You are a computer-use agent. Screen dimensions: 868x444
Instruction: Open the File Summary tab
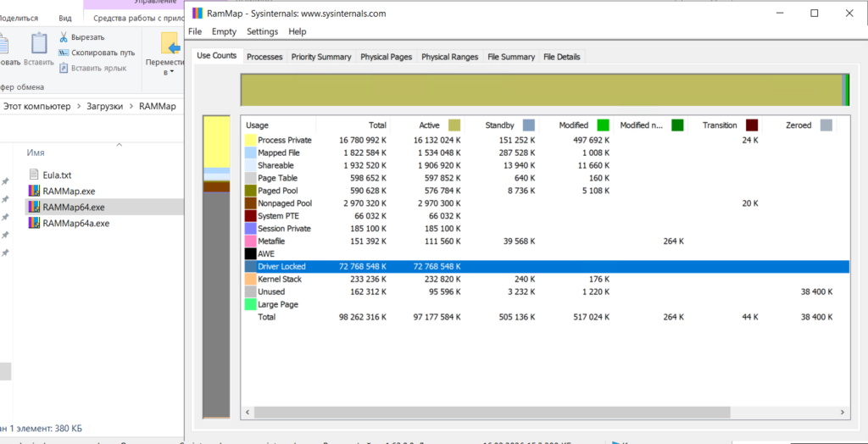click(x=511, y=57)
